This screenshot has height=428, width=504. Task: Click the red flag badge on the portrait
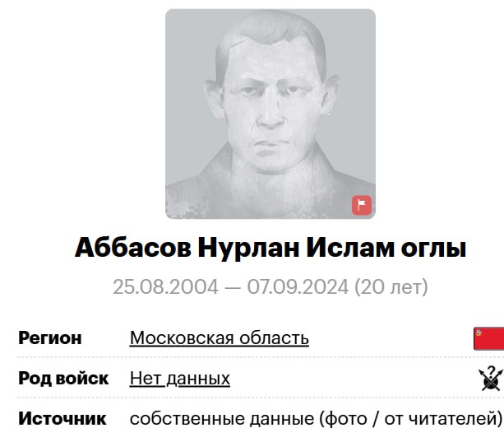coord(362,205)
